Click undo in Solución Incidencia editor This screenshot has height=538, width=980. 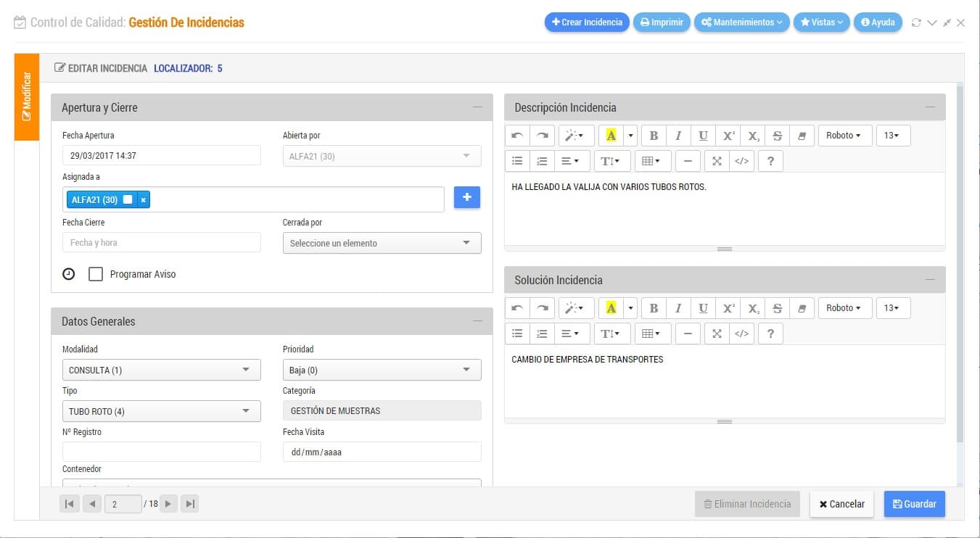click(x=517, y=308)
